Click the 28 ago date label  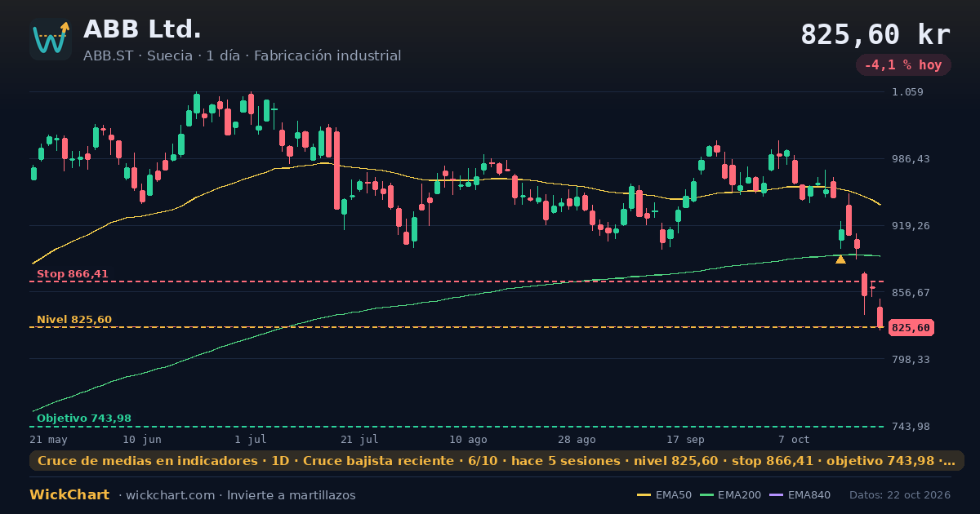tap(577, 439)
